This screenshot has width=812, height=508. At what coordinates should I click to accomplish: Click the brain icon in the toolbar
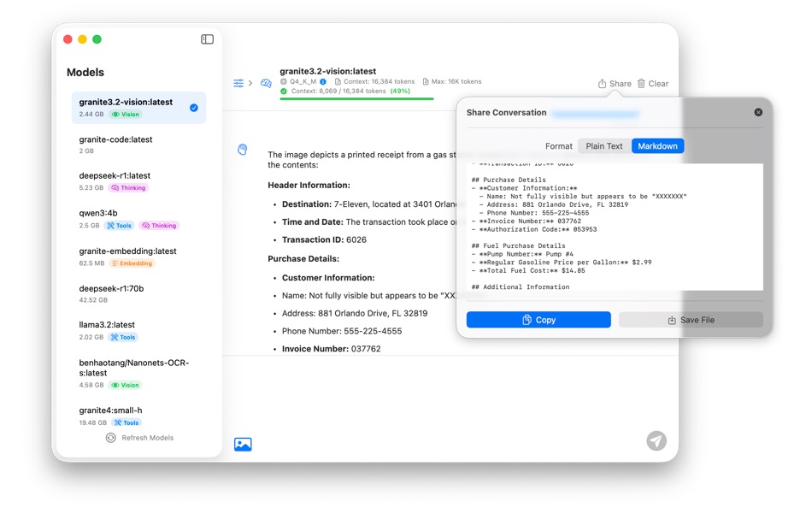click(x=267, y=81)
